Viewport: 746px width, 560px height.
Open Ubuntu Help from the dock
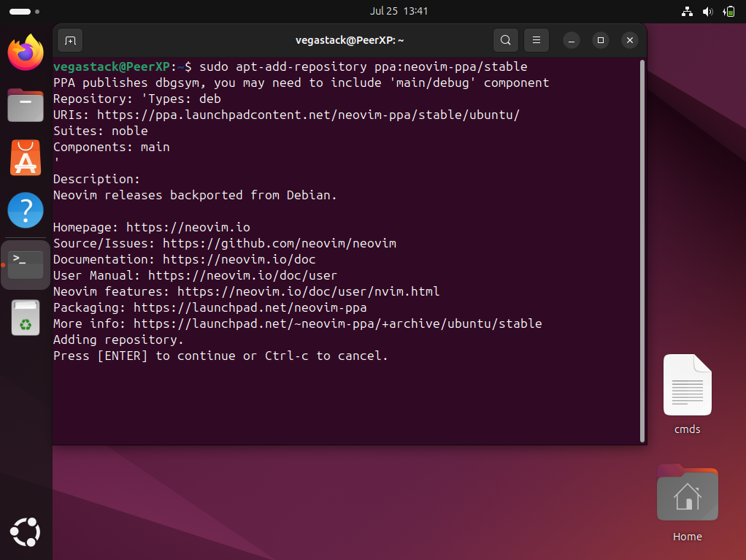tap(26, 210)
